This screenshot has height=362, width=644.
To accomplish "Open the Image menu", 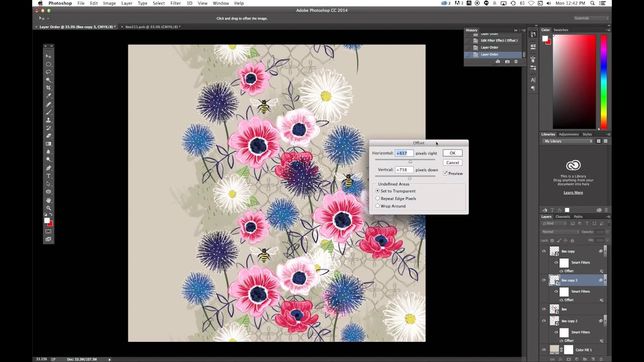I will 110,3.
